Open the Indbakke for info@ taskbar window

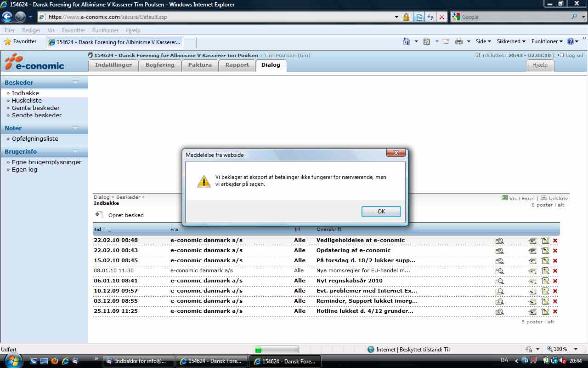point(138,361)
